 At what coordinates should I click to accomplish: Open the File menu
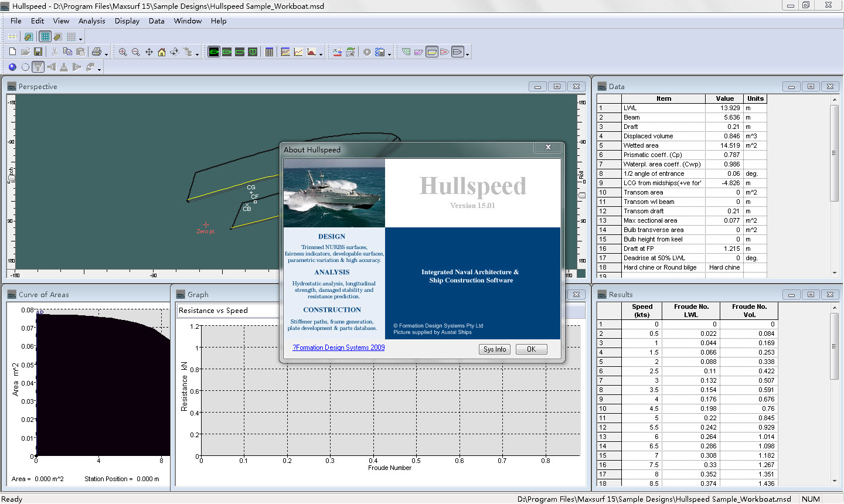(16, 21)
